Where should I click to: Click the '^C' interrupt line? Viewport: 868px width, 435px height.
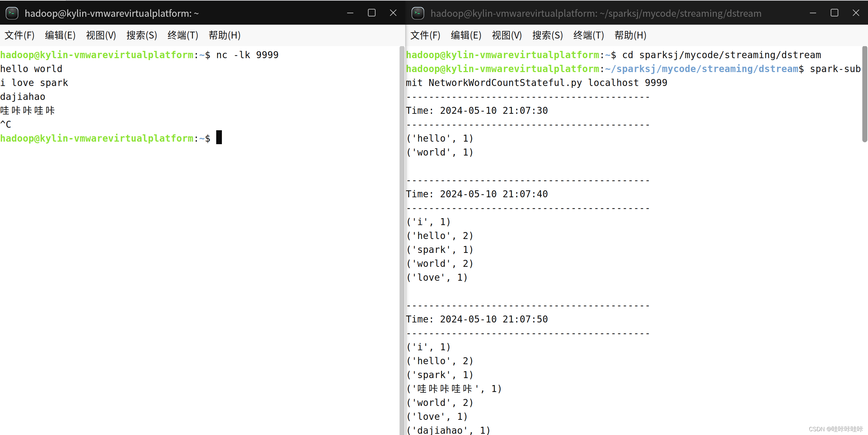click(x=6, y=124)
